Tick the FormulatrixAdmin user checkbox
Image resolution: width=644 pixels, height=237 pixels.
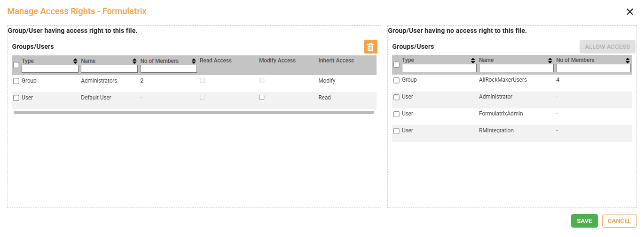(396, 114)
